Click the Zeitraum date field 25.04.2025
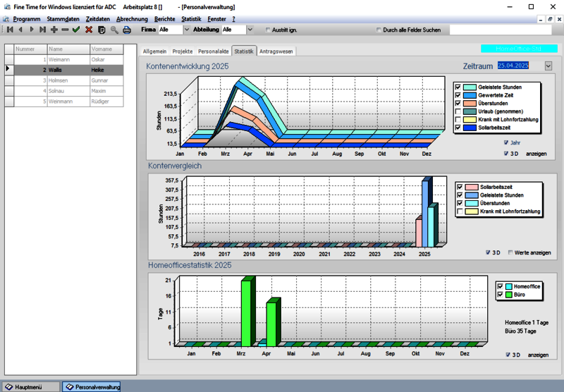 click(x=513, y=66)
